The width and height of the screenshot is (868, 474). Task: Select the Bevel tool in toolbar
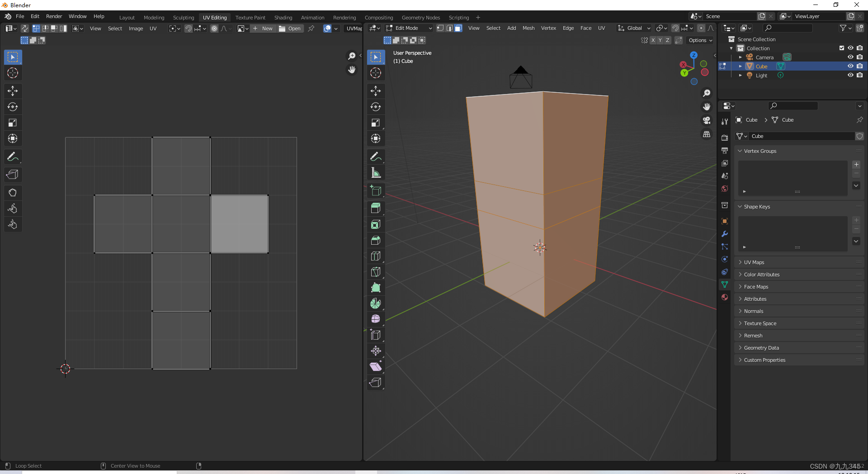click(375, 240)
